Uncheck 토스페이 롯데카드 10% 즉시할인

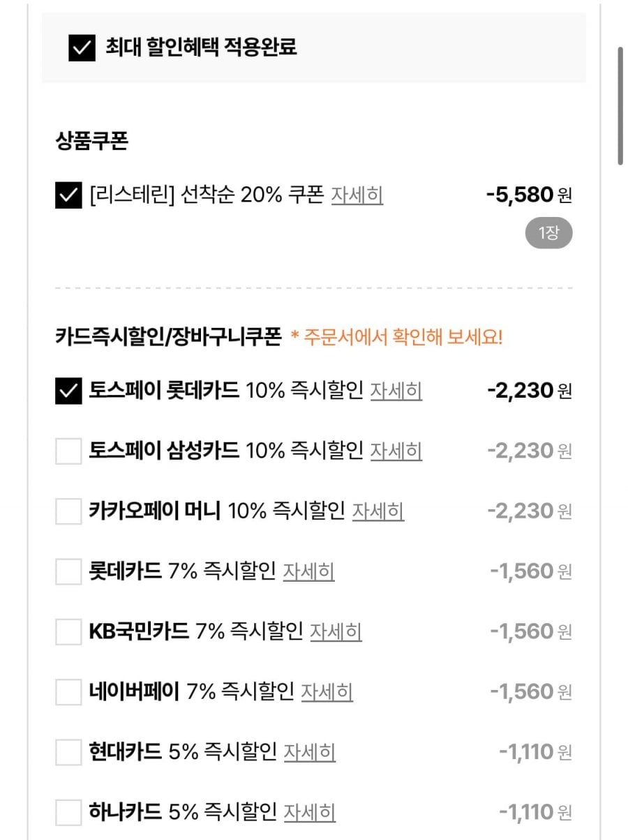pos(68,391)
